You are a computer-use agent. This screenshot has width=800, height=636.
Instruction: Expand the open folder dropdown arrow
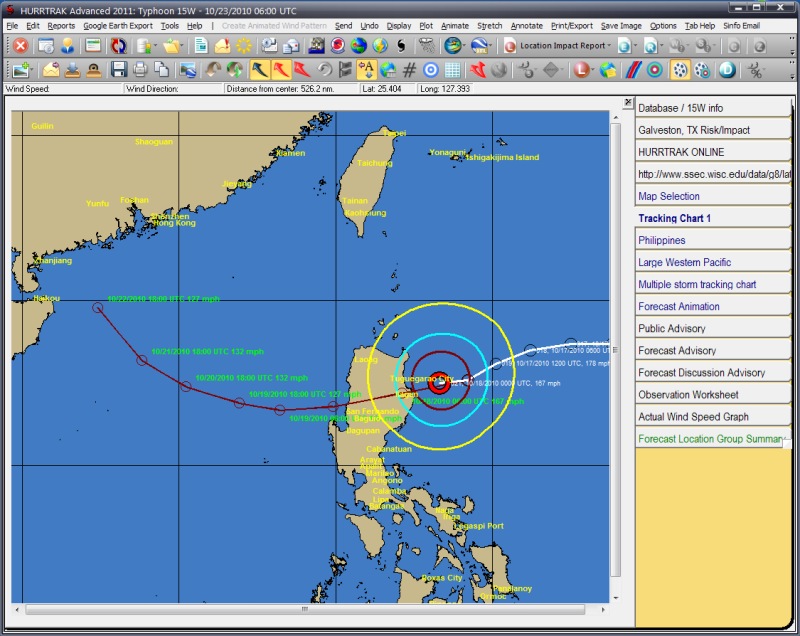pos(181,46)
